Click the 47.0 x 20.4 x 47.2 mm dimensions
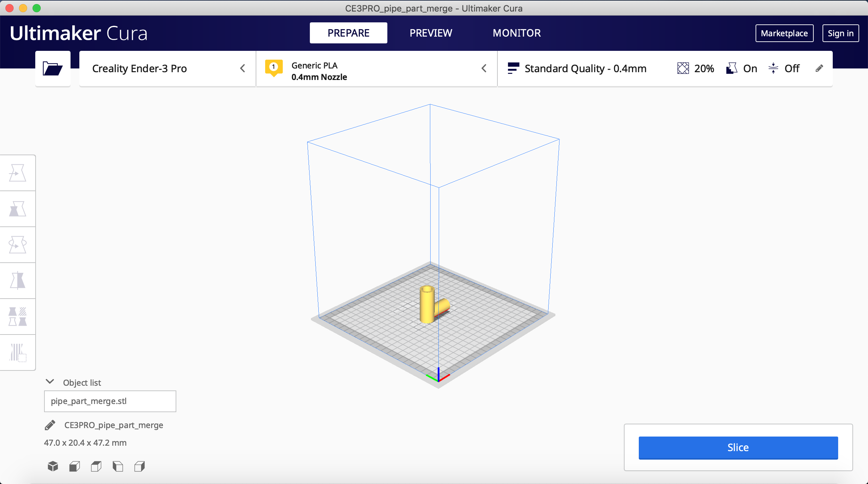The width and height of the screenshot is (868, 484). (85, 443)
